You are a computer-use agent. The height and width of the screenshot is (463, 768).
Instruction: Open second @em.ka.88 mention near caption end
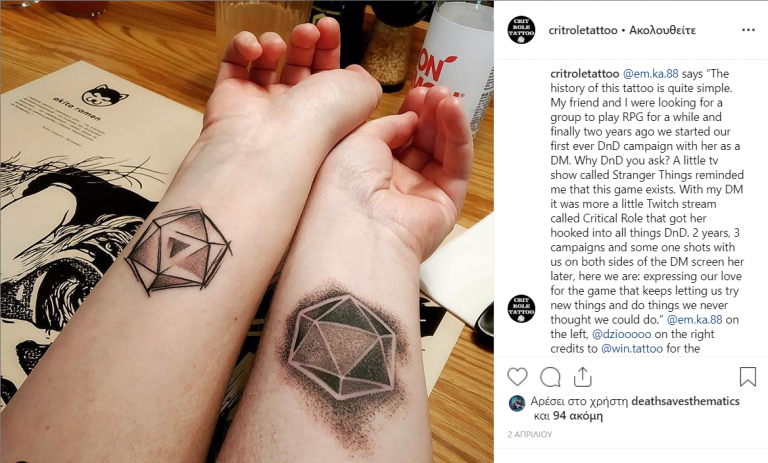point(695,319)
